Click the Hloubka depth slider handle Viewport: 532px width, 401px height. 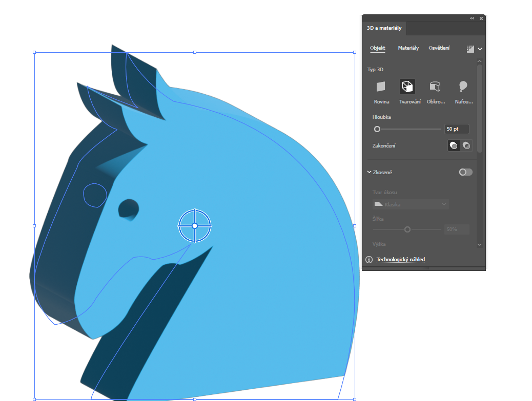click(377, 129)
